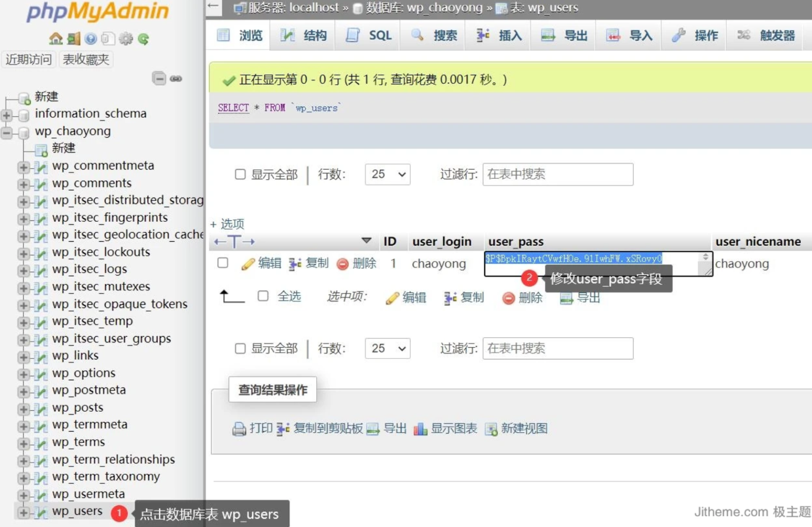Image resolution: width=812 pixels, height=527 pixels.
Task: Click the upper filter rows search field
Action: pos(558,174)
